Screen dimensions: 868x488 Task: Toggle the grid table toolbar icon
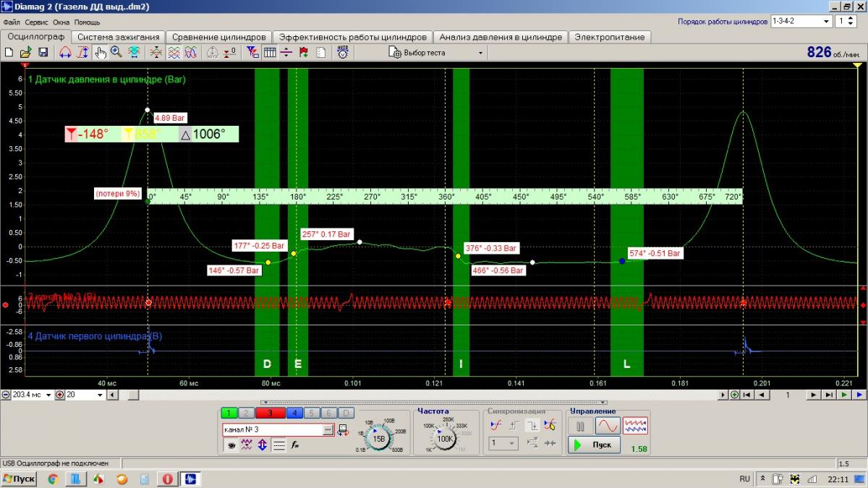point(270,52)
